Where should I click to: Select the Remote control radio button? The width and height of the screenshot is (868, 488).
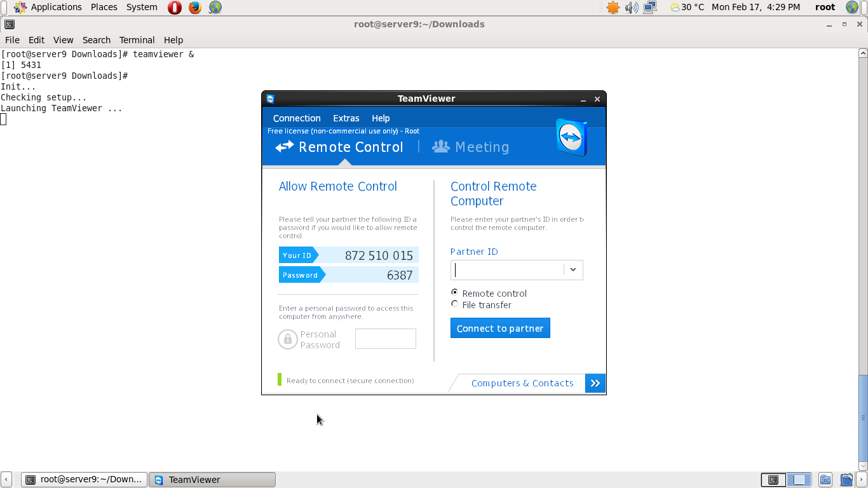click(454, 292)
